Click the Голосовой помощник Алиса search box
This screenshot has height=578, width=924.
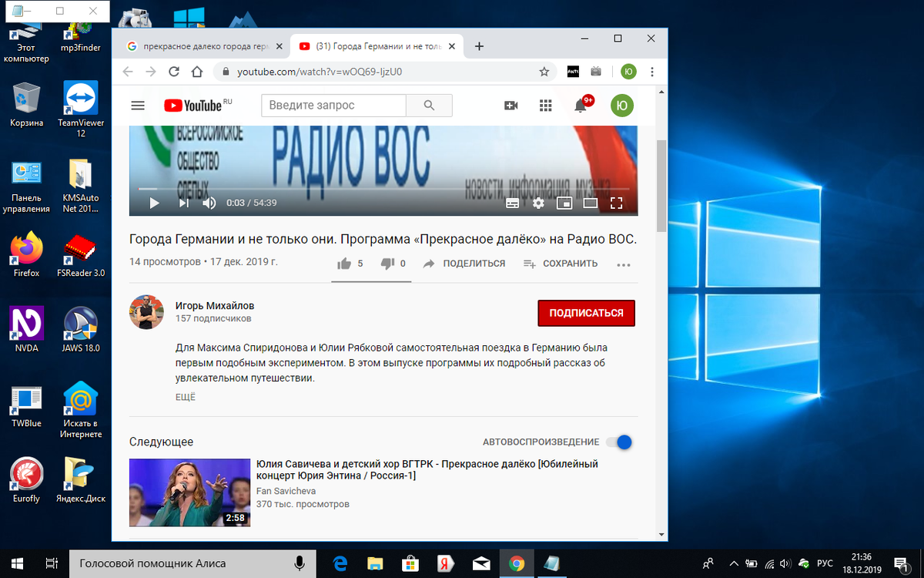(x=192, y=563)
